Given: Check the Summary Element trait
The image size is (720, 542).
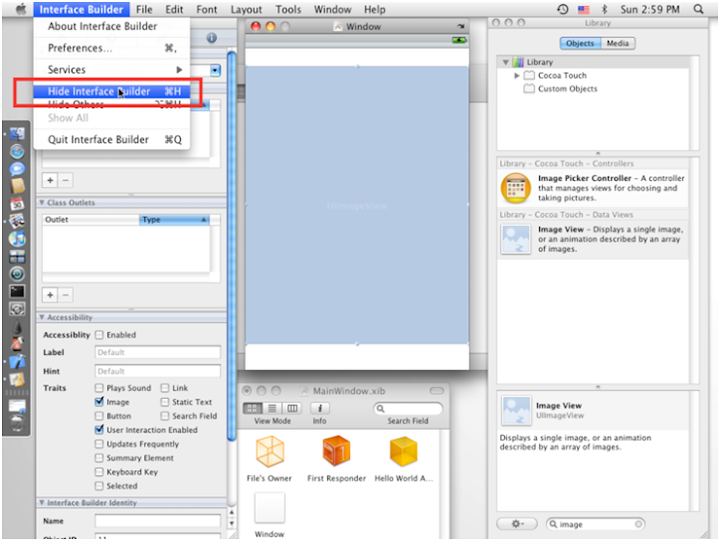Looking at the screenshot, I should [x=99, y=458].
